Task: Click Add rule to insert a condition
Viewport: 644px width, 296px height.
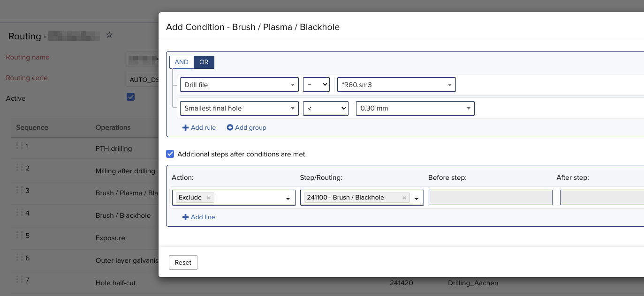Action: pyautogui.click(x=199, y=127)
